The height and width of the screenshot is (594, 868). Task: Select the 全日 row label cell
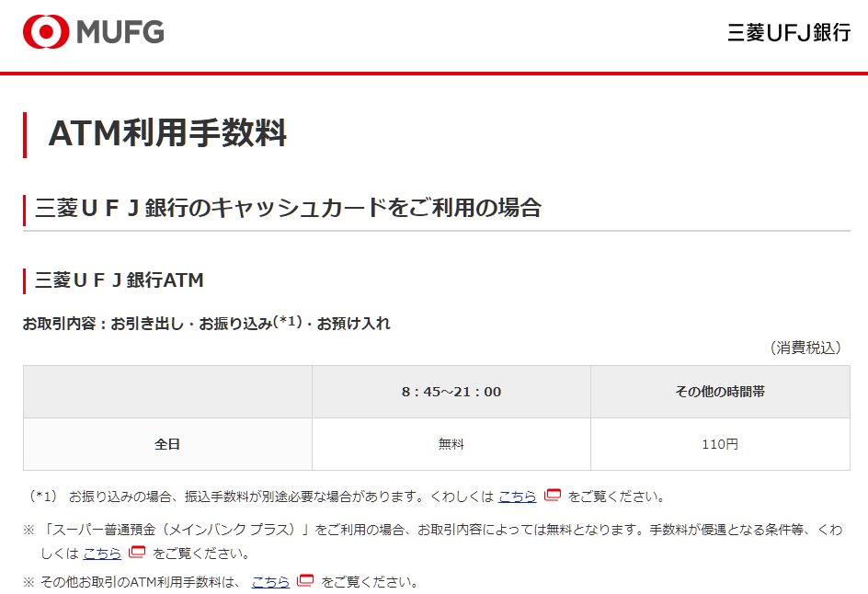click(167, 444)
